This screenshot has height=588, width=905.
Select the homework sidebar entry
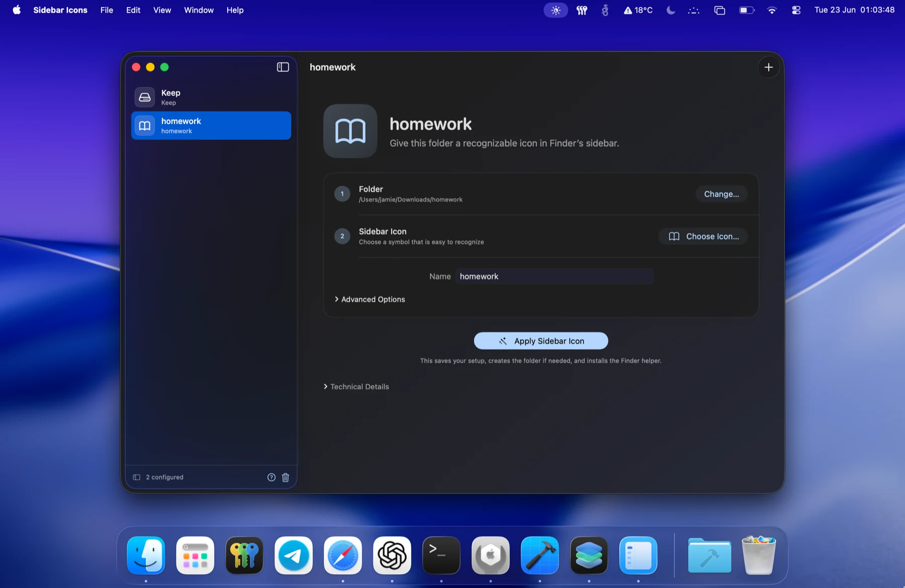point(211,126)
